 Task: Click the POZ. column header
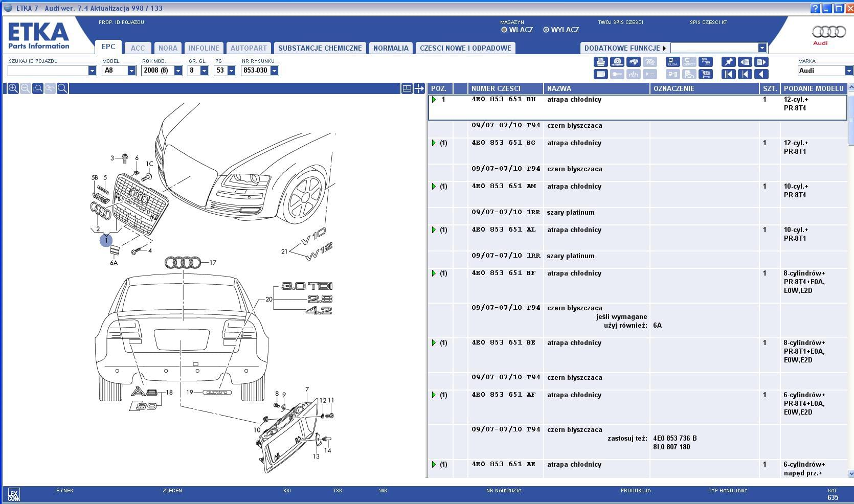point(440,88)
